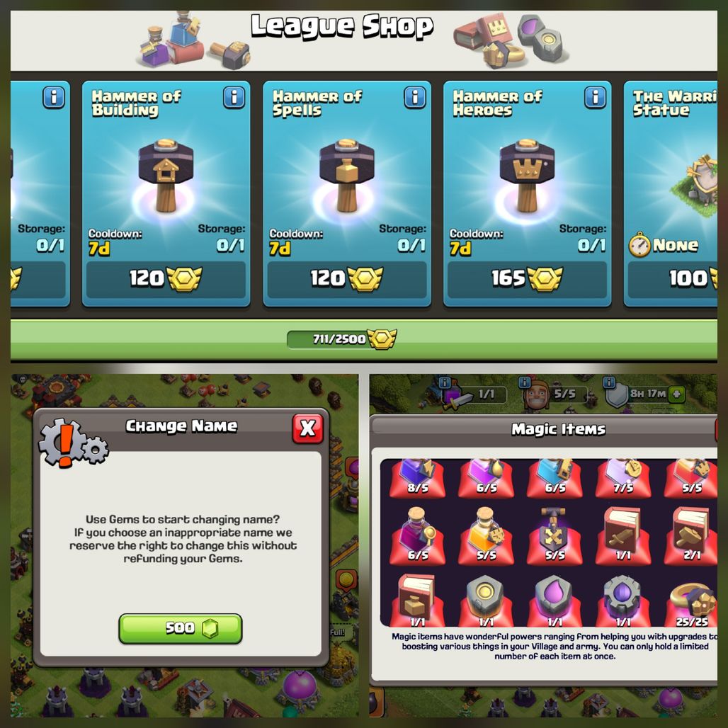The width and height of the screenshot is (728, 728).
Task: Select the Hammer of Building icon
Action: 166,175
